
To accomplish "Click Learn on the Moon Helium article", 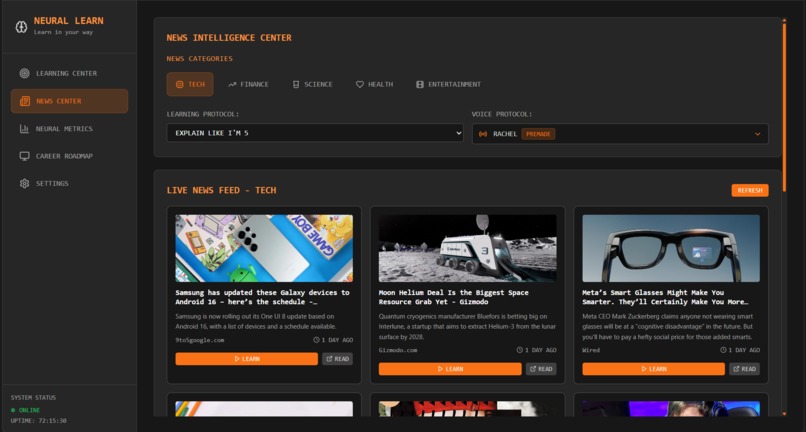I will [450, 369].
